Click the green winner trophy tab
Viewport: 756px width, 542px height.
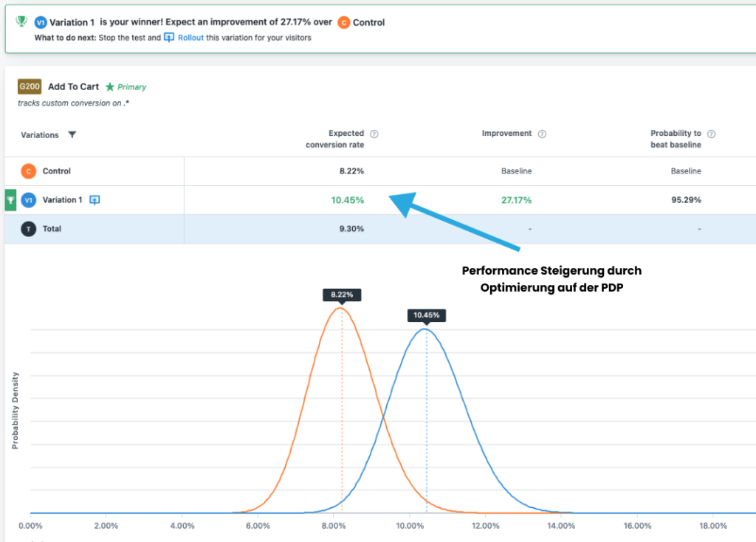click(10, 200)
